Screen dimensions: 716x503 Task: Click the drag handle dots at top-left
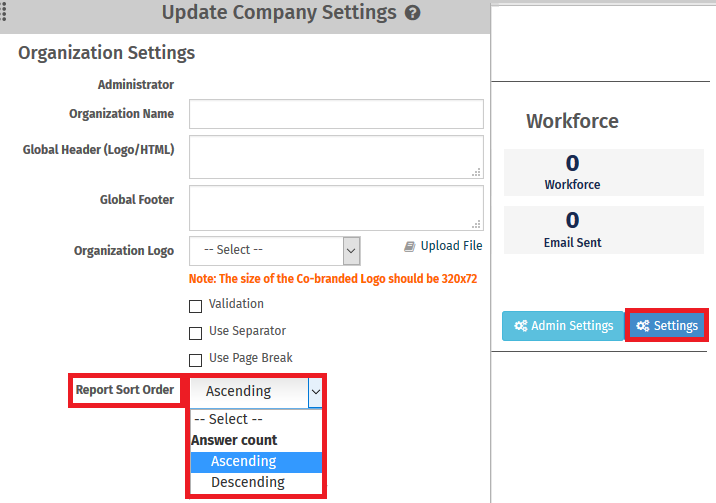click(4, 12)
